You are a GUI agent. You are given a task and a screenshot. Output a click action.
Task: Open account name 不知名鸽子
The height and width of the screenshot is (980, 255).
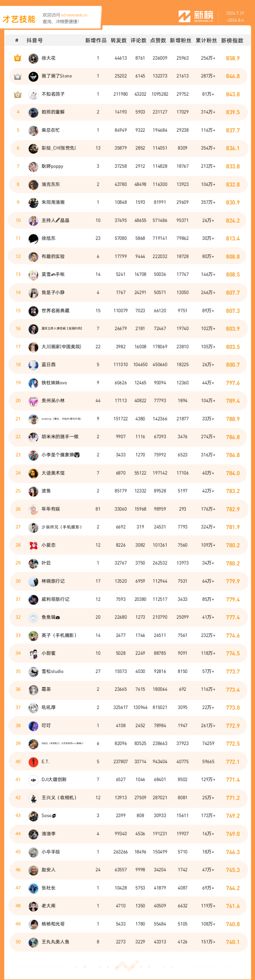[53, 94]
